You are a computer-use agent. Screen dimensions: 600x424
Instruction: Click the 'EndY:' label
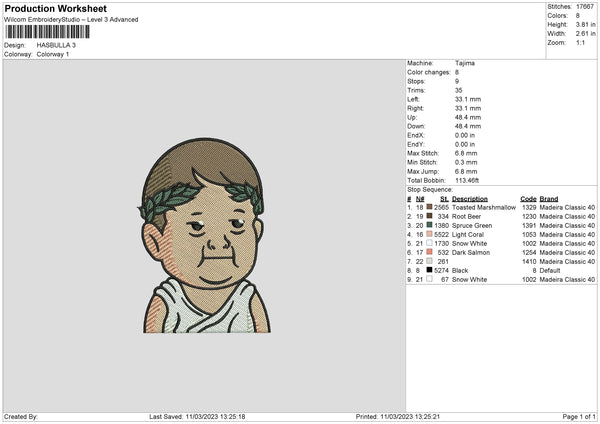[416, 144]
